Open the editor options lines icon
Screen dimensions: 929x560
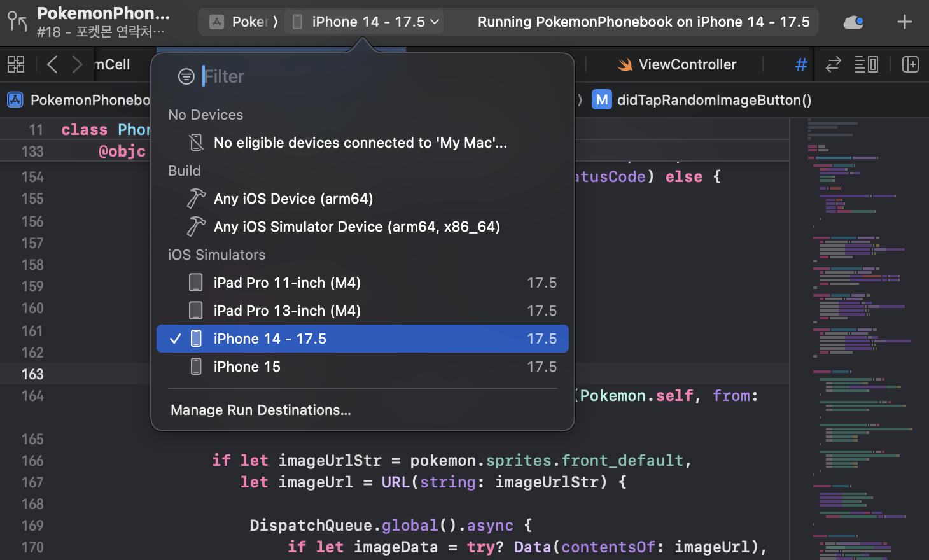(866, 64)
